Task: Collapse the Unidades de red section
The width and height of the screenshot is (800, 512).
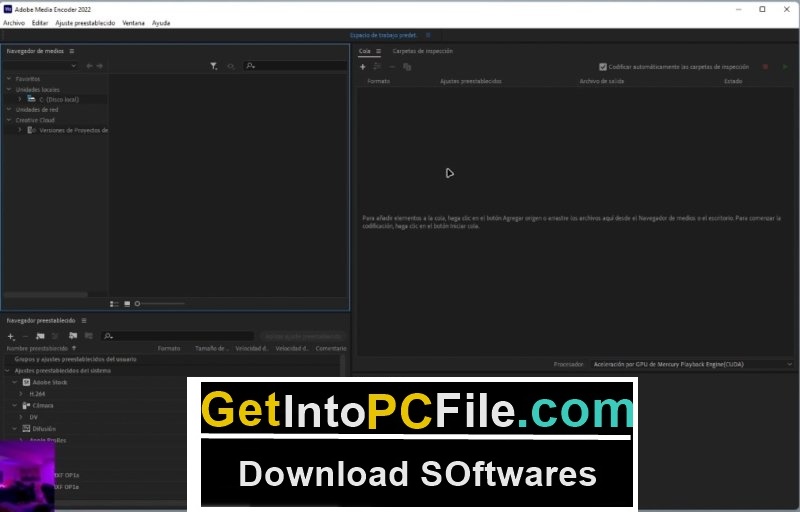Action: pos(9,109)
